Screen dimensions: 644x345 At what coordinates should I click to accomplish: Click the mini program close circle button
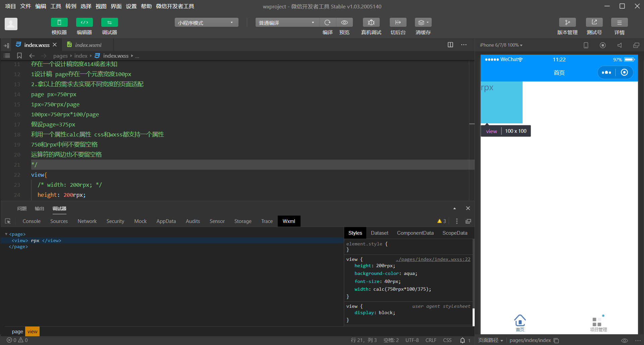click(624, 72)
